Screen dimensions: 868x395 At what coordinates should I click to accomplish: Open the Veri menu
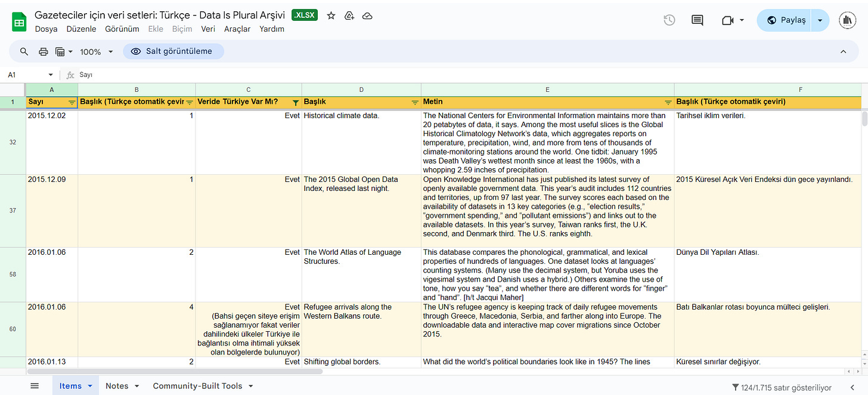208,29
